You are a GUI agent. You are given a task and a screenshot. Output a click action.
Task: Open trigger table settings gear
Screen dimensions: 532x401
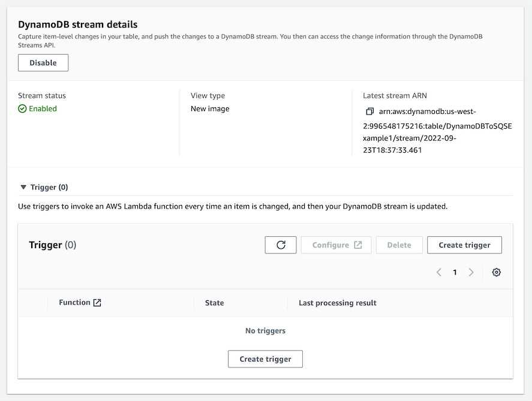tap(497, 272)
